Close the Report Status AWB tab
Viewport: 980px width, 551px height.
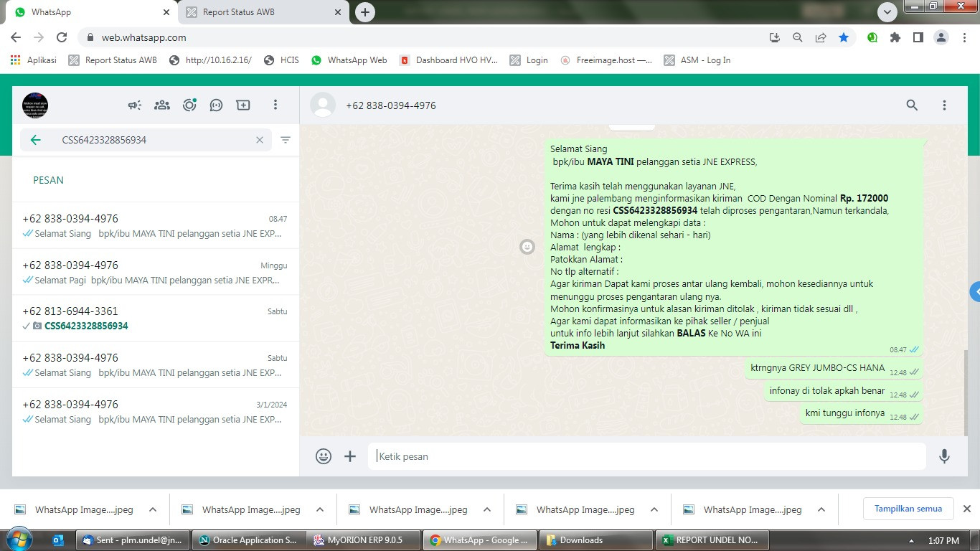338,12
